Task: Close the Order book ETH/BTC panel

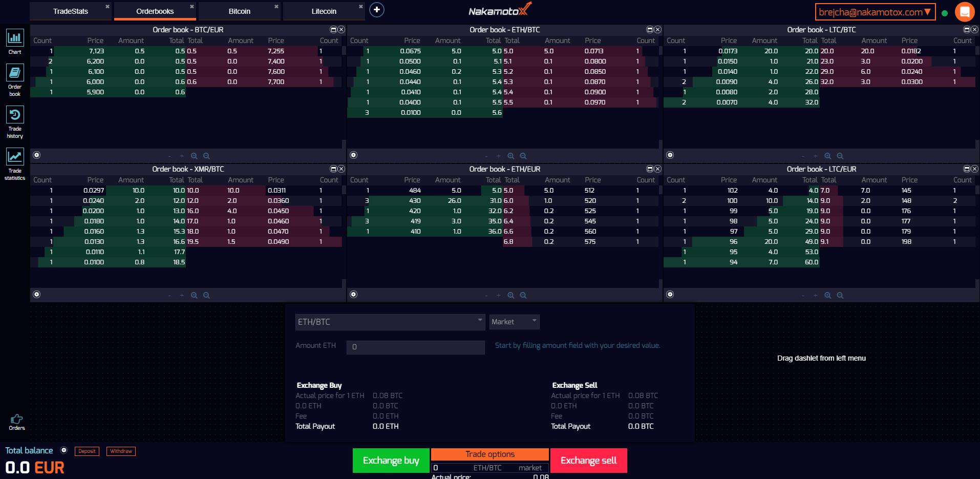Action: tap(658, 30)
